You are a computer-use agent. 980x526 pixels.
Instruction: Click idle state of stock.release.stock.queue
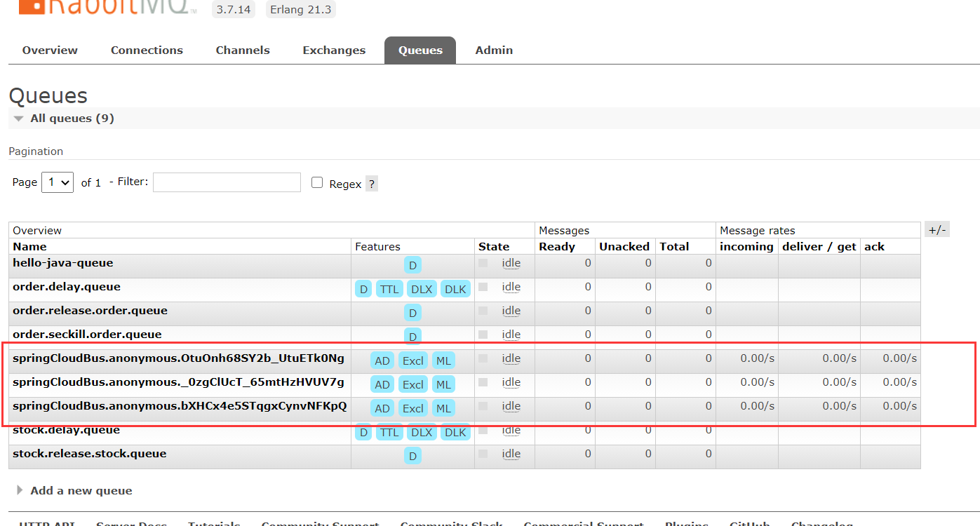pyautogui.click(x=511, y=454)
